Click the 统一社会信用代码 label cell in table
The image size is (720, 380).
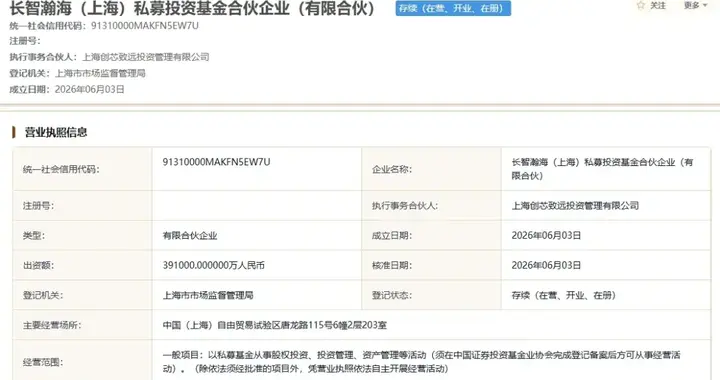point(83,169)
